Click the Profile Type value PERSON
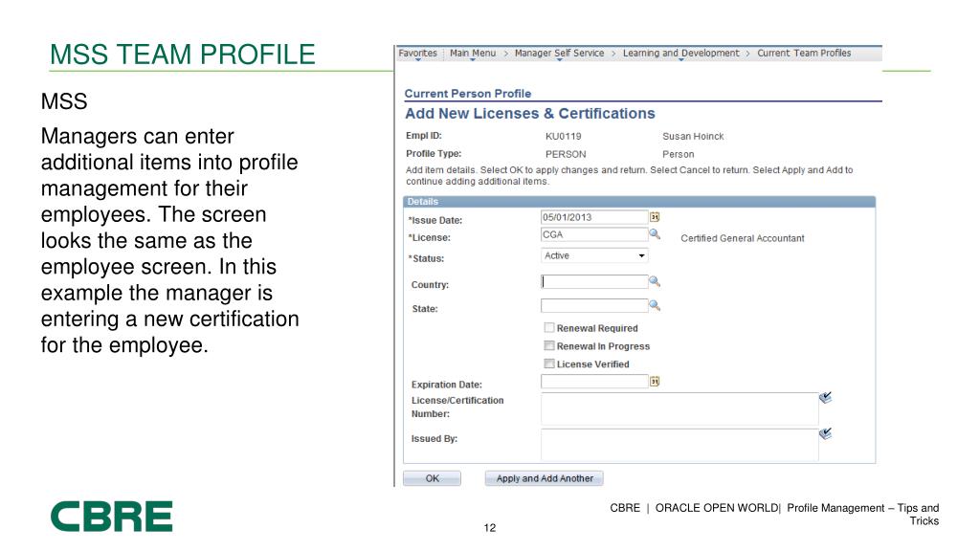980x551 pixels. [566, 154]
